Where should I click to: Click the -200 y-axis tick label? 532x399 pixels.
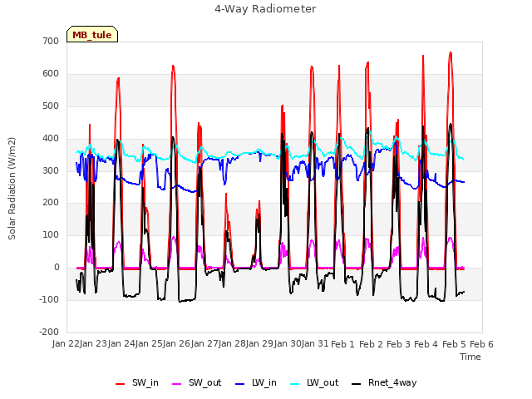coord(49,332)
